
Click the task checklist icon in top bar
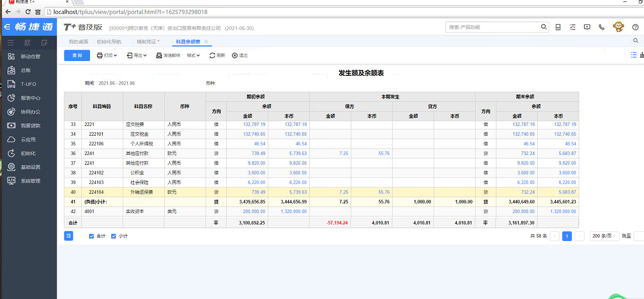click(572, 27)
